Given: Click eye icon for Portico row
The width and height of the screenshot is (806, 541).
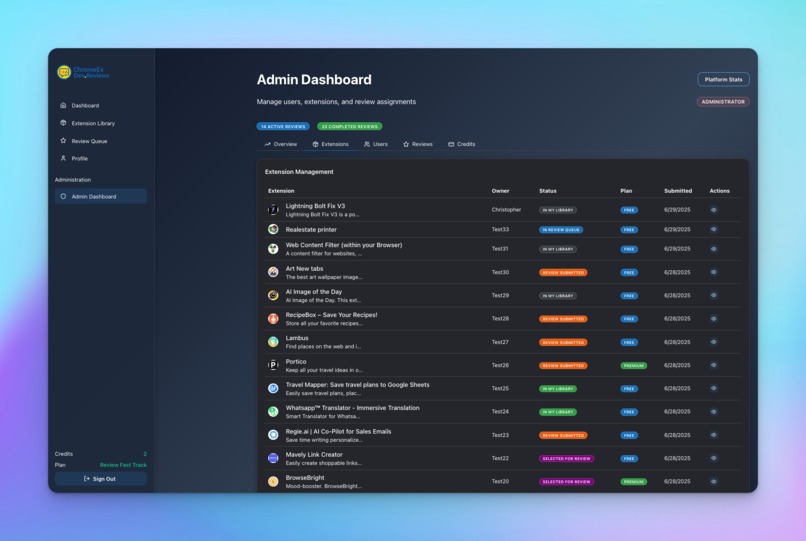Looking at the screenshot, I should (x=713, y=365).
